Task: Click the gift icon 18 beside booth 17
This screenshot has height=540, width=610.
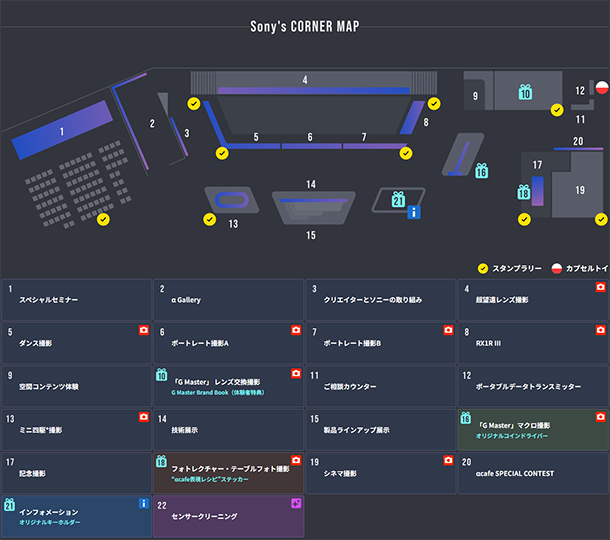Action: click(523, 192)
